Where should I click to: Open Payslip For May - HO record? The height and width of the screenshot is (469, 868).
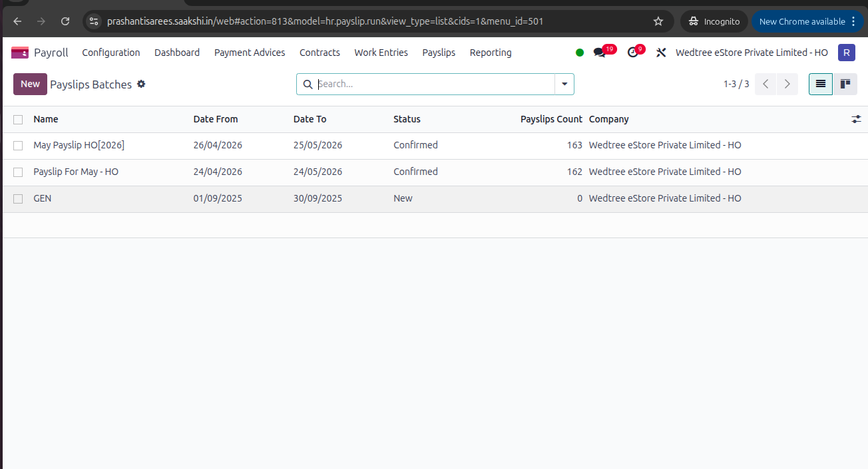tap(76, 172)
